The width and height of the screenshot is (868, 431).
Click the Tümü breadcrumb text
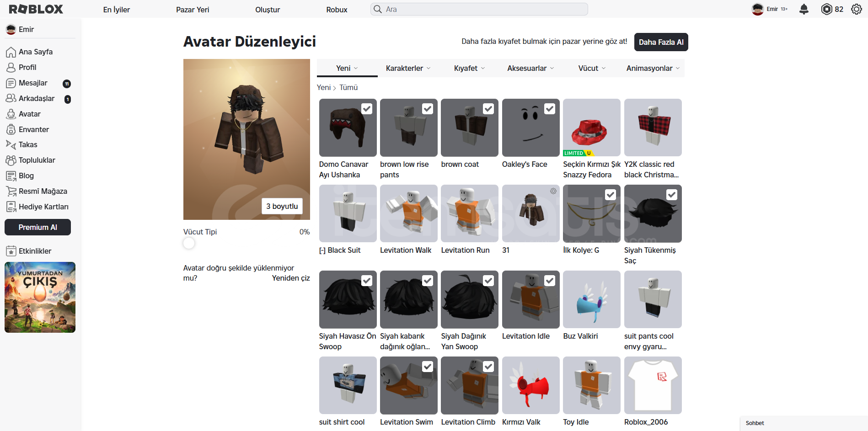point(348,87)
